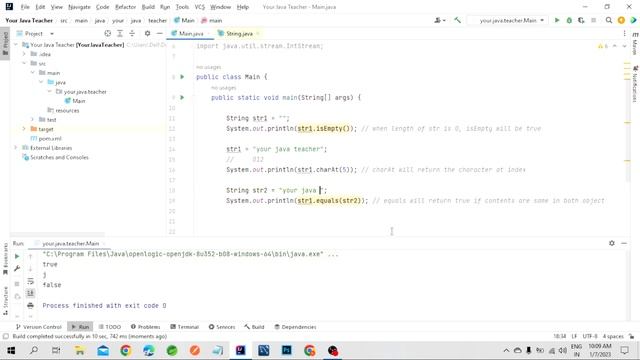
Task: Toggle scroll to end in Run console
Action: click(31, 293)
